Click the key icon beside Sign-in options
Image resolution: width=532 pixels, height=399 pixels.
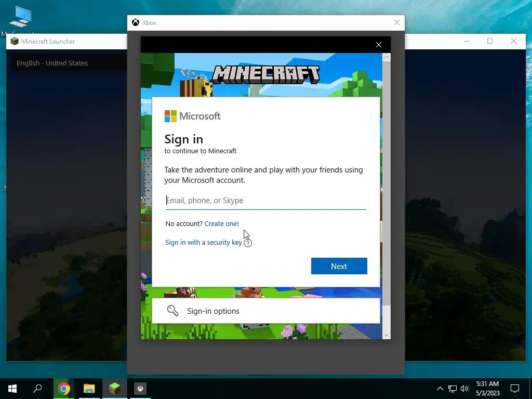(x=172, y=311)
